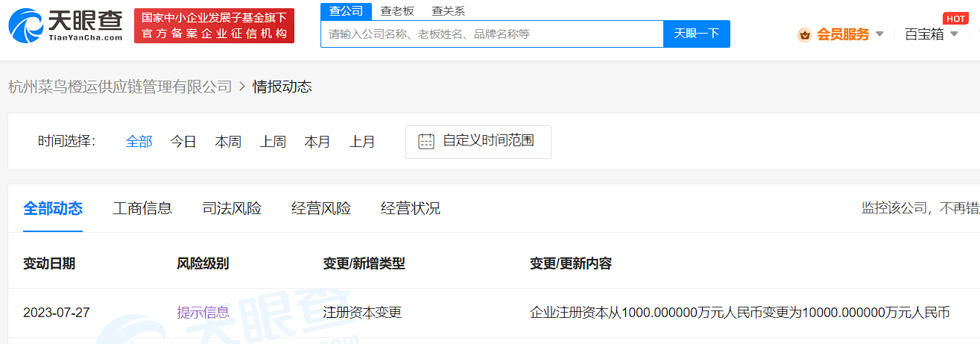Select 本月 time filter

pos(317,142)
